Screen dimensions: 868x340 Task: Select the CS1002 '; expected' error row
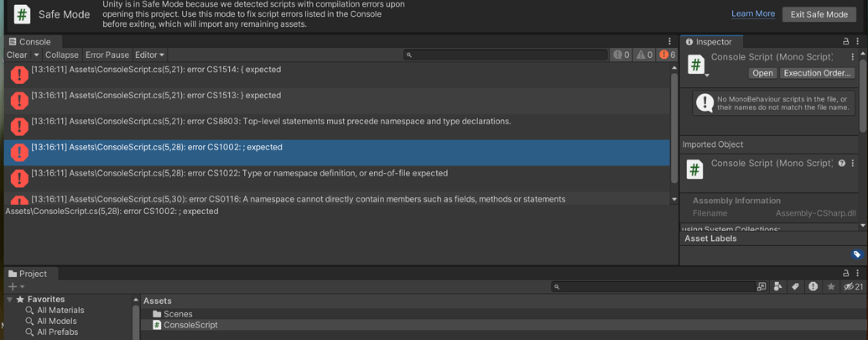point(337,152)
